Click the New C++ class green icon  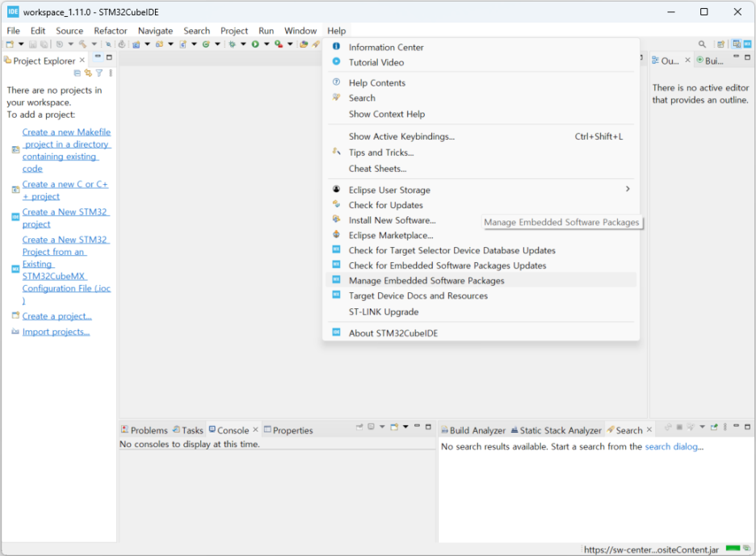206,44
